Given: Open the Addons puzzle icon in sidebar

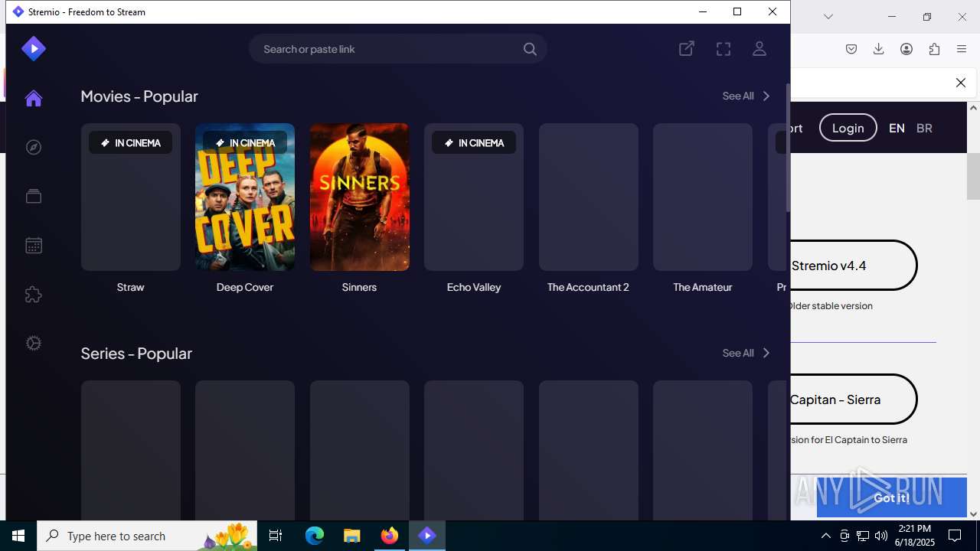Looking at the screenshot, I should [34, 295].
